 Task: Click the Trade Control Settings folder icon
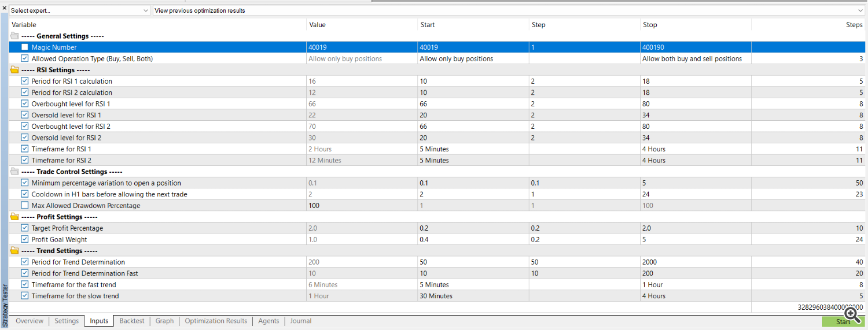coord(14,172)
